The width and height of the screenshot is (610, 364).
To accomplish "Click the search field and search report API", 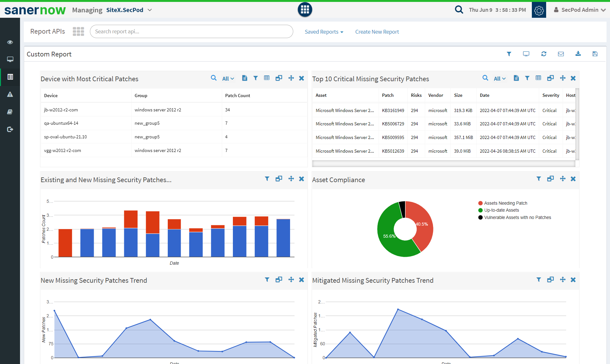I will 191,31.
